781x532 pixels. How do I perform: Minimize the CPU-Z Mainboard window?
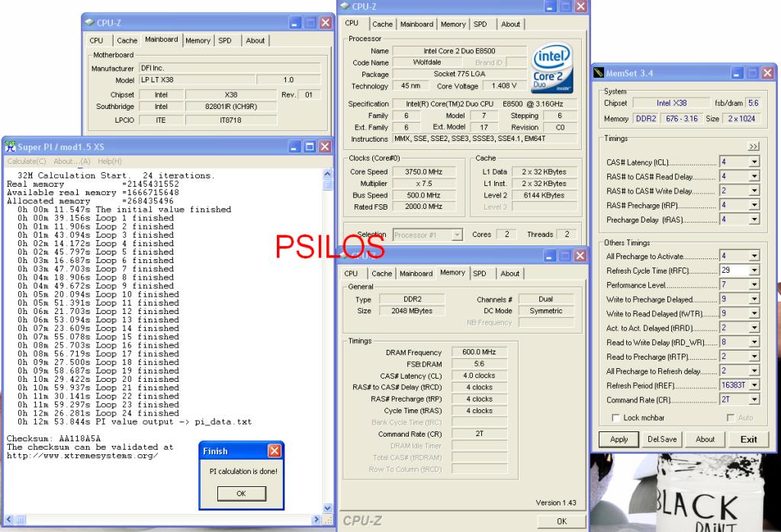click(x=295, y=22)
